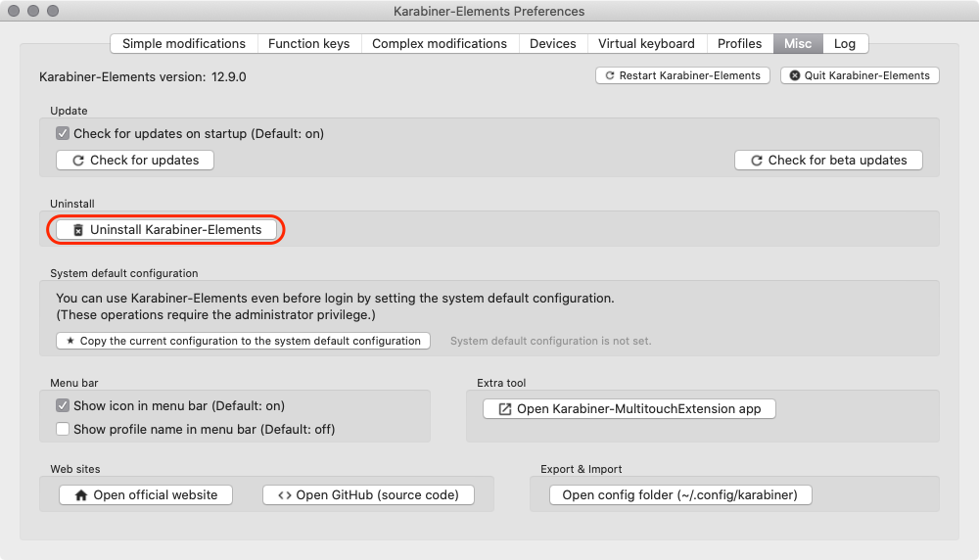Screen dimensions: 979x560
Task: Click the Check for updates button
Action: click(x=135, y=161)
